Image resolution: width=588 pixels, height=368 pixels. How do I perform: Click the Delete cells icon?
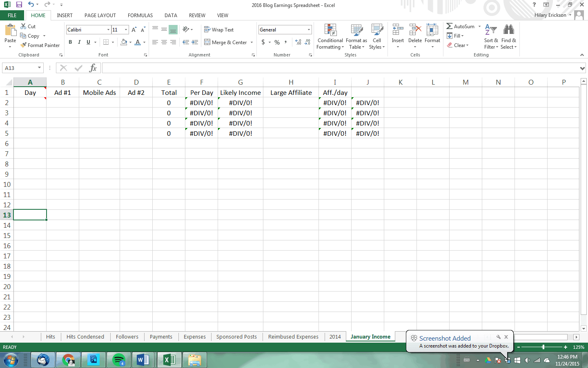click(415, 30)
